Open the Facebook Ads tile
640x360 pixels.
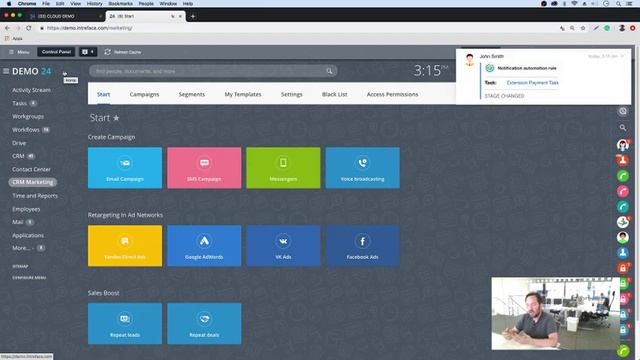tap(362, 246)
